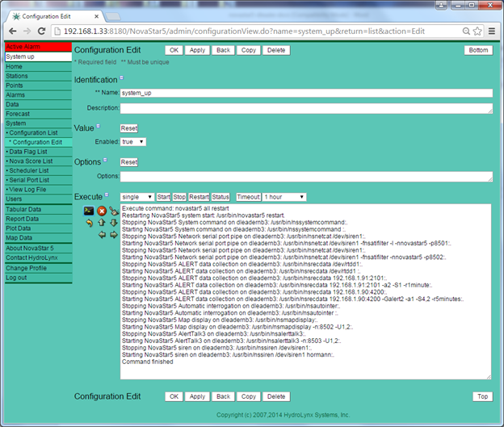This screenshot has height=427, width=504.
Task: Click Reset button in Value section
Action: (129, 128)
